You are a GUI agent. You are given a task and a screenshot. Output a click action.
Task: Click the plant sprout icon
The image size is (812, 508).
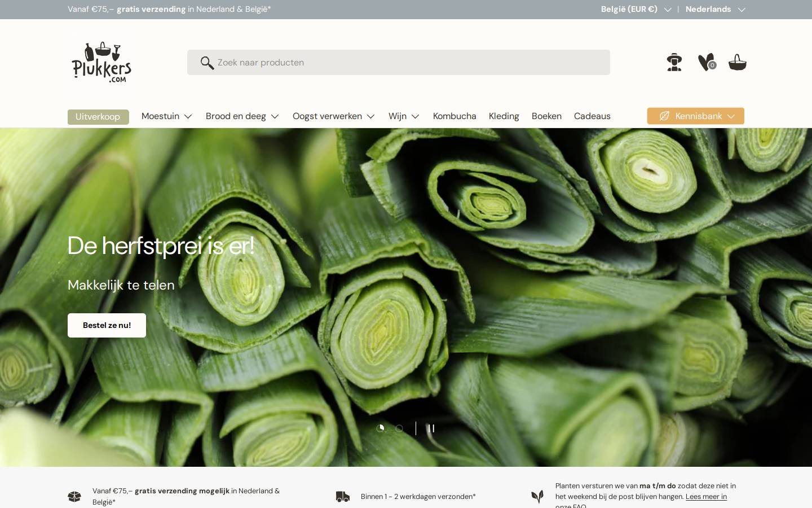pos(537,496)
